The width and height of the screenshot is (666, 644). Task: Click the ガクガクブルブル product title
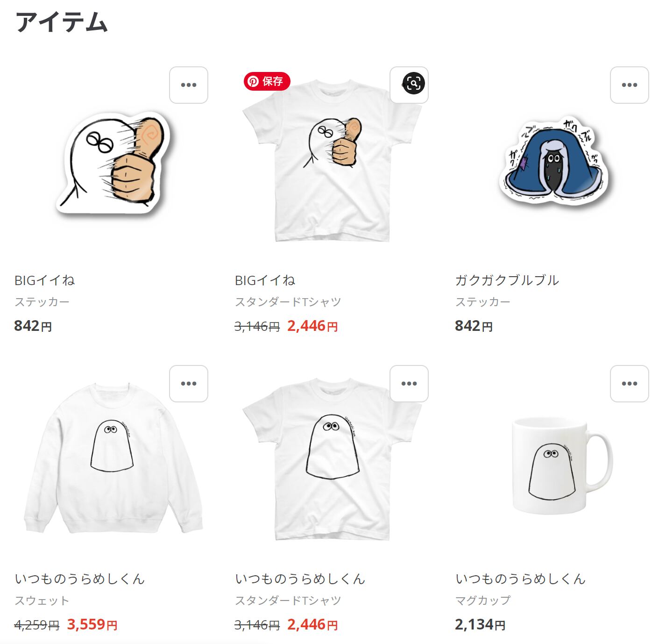click(x=507, y=280)
